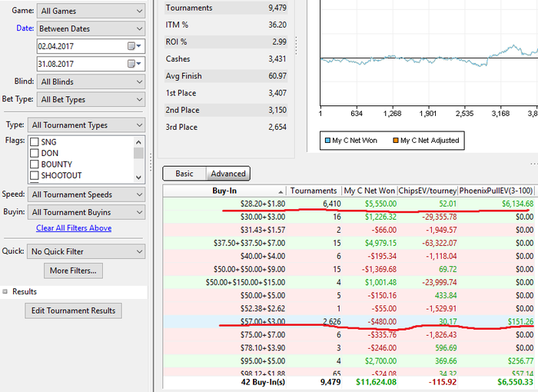Screen dimensions: 538x392
Task: Click the vertical splitter grip beside Flags panel
Action: click(151, 162)
